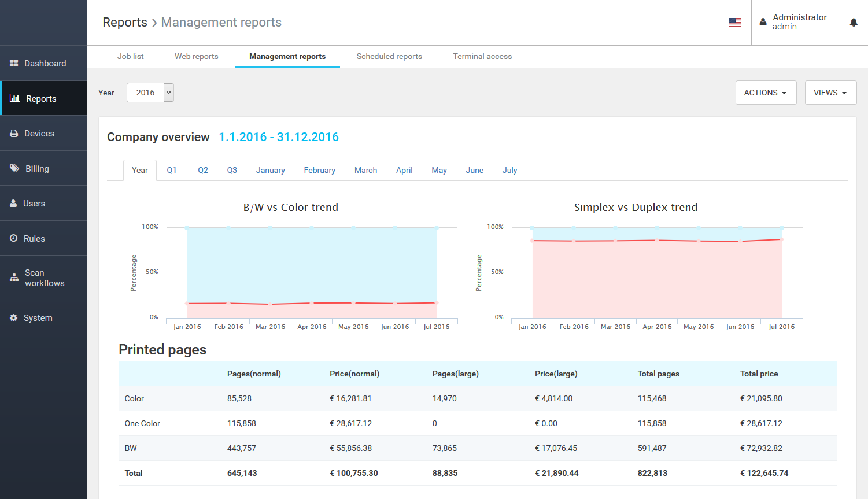Open the February period tab
Screen dimensions: 868x499
(x=319, y=171)
